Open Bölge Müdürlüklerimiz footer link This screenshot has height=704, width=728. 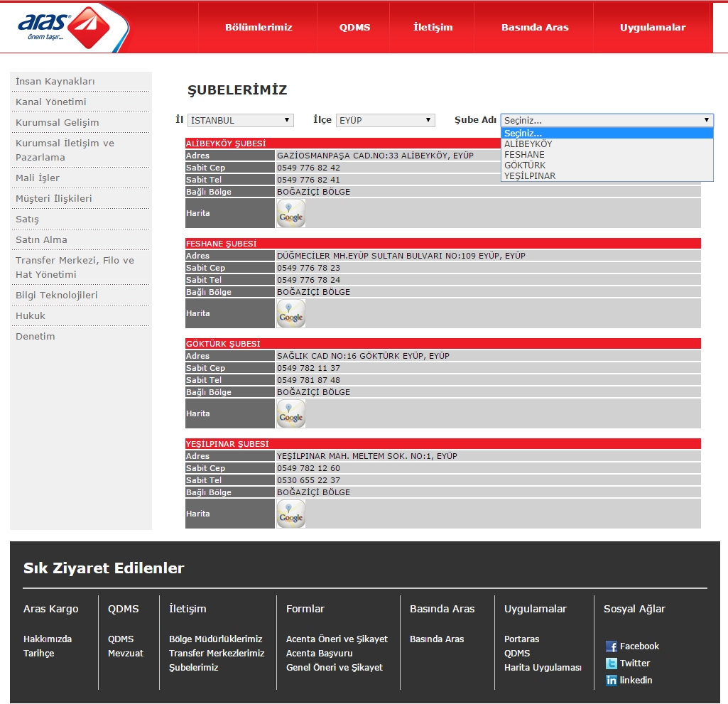pyautogui.click(x=215, y=639)
